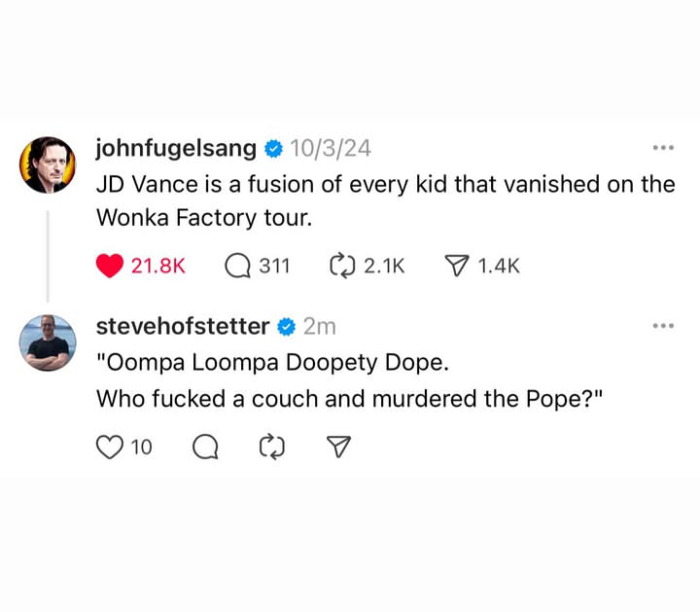Screen dimensions: 700x612
Task: Visit stevehofstetter's profile via username
Action: point(182,327)
